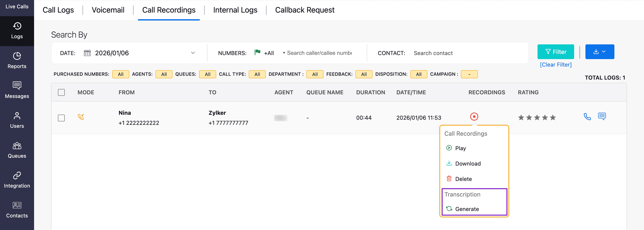Click the Filter button
Screen dimensions: 644x230
tap(555, 52)
